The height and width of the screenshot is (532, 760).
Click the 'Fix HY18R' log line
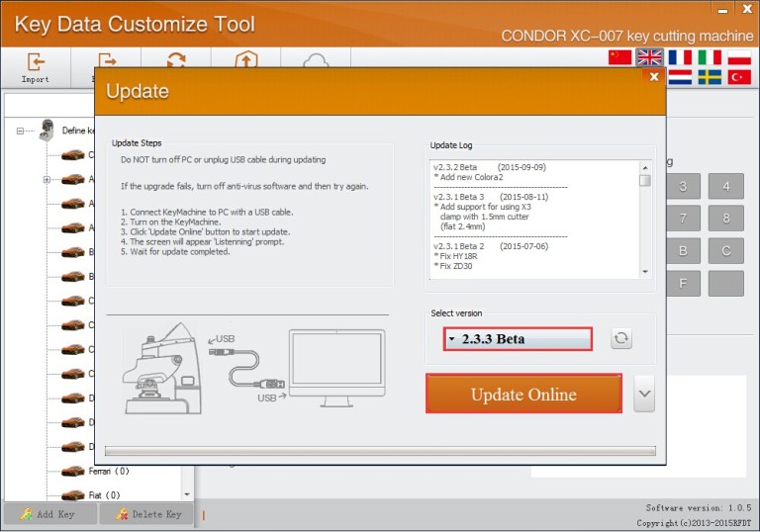pyautogui.click(x=455, y=256)
